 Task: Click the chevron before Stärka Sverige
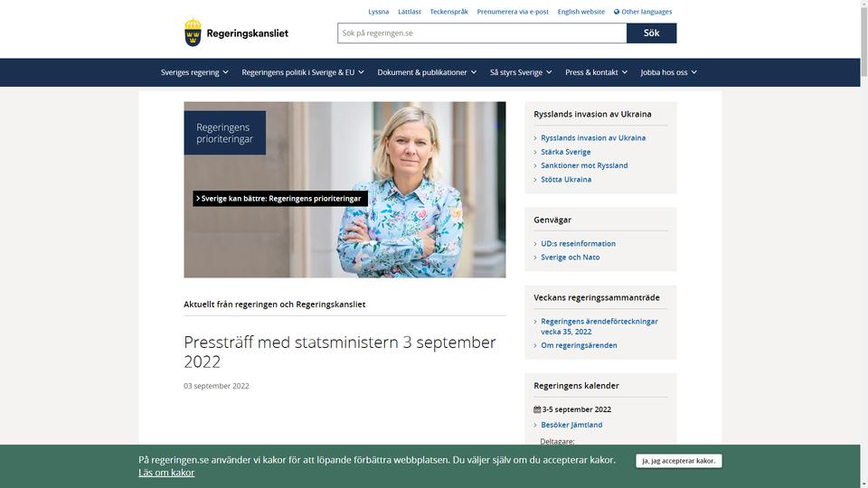pyautogui.click(x=535, y=152)
